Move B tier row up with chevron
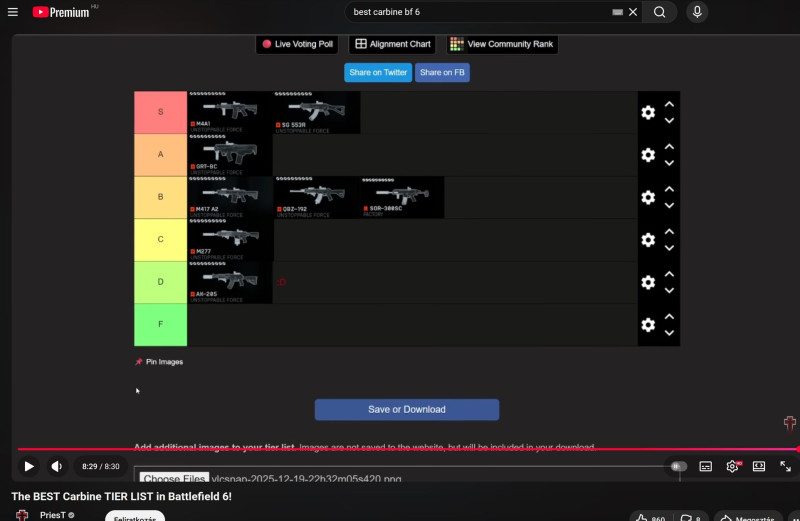This screenshot has height=521, width=800. (x=669, y=189)
